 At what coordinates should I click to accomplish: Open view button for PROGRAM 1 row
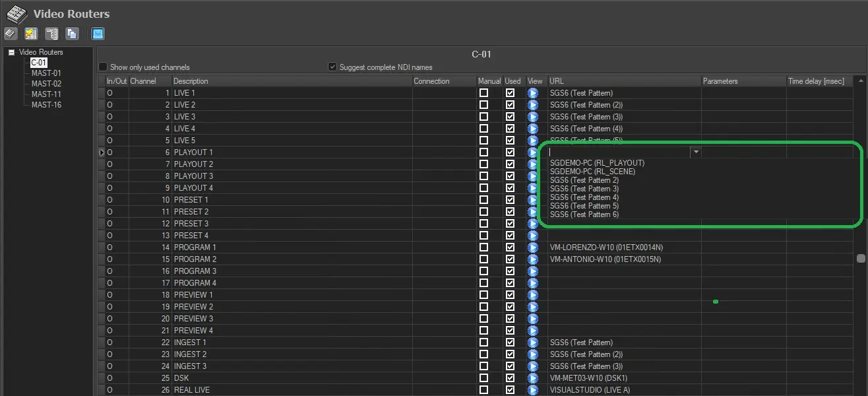click(533, 247)
